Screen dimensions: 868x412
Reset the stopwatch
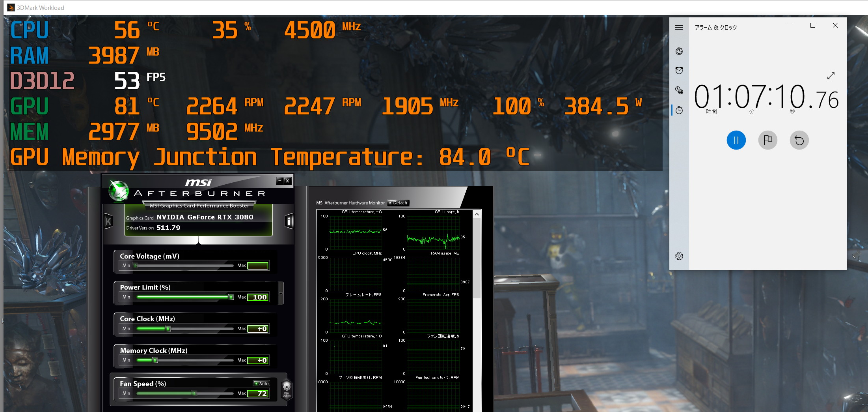(x=799, y=140)
